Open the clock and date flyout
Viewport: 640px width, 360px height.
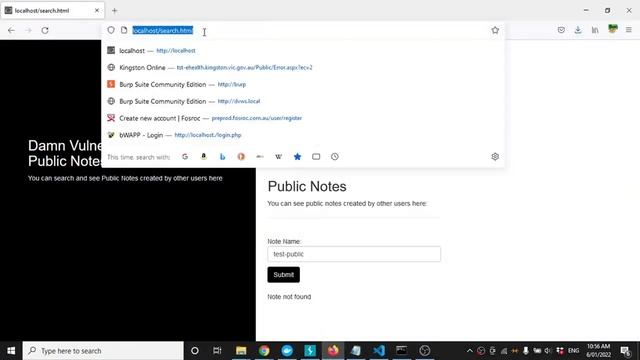click(x=598, y=351)
